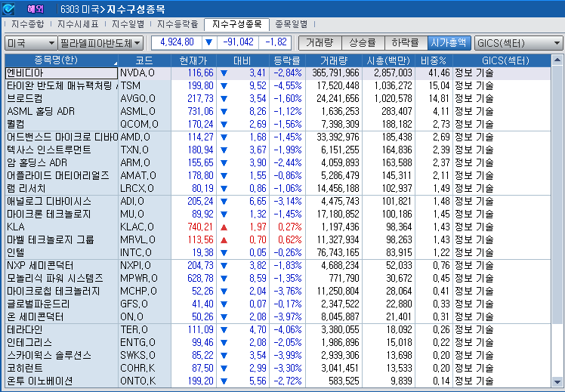Toggle the 하락률 sort button
This screenshot has width=565, height=392.
[x=406, y=43]
